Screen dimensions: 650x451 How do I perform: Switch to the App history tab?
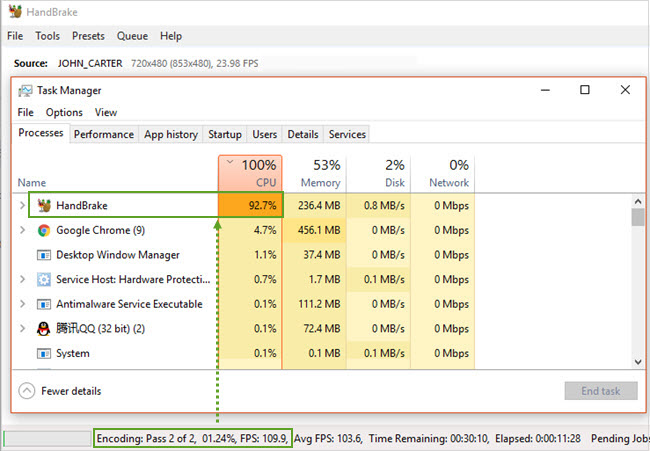point(171,134)
